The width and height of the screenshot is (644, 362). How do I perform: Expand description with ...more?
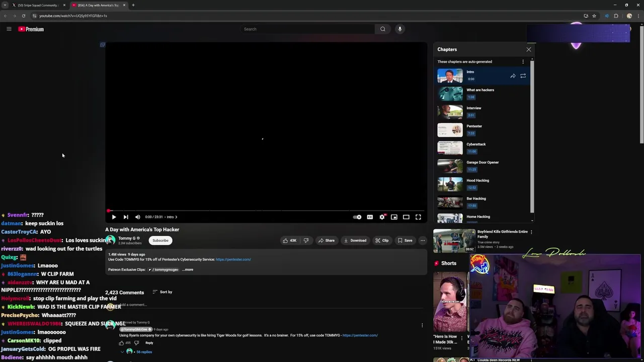point(188,269)
